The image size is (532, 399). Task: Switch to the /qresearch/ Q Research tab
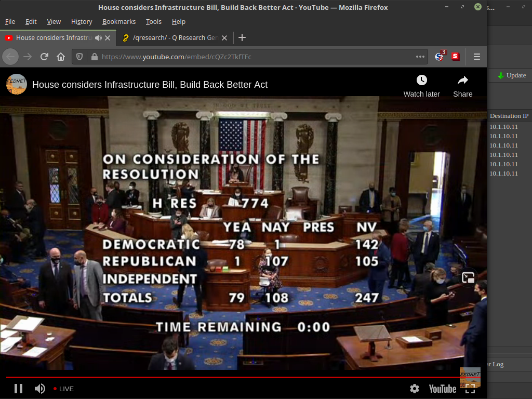(x=175, y=38)
